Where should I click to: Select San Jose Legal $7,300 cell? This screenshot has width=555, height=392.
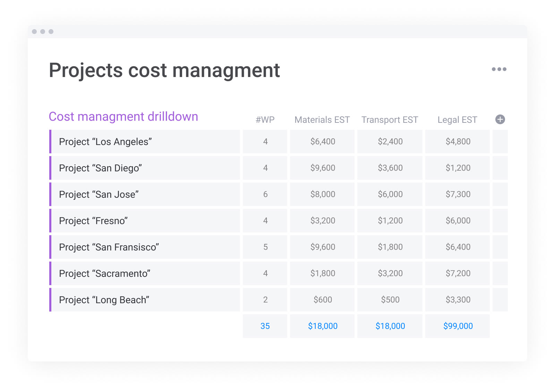coord(458,194)
